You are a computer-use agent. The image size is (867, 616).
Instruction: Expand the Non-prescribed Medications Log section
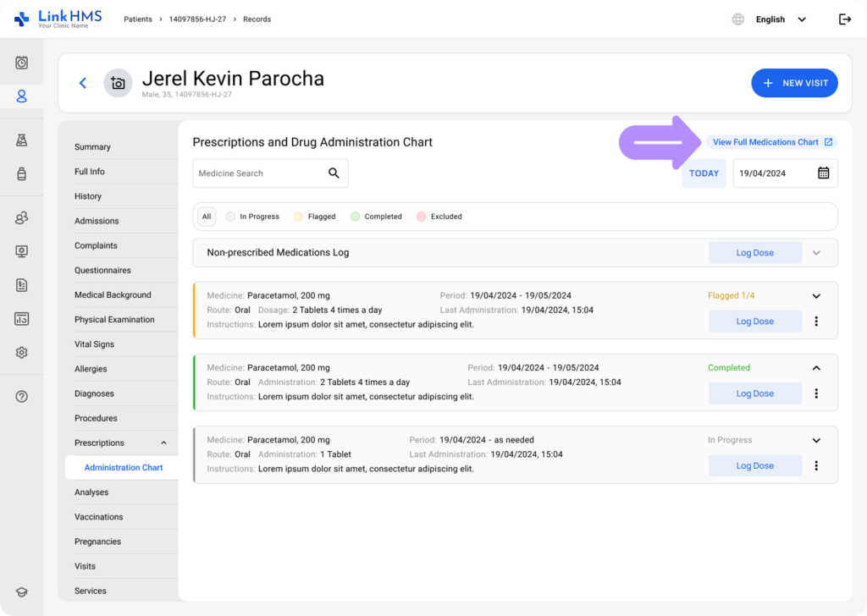pos(816,253)
